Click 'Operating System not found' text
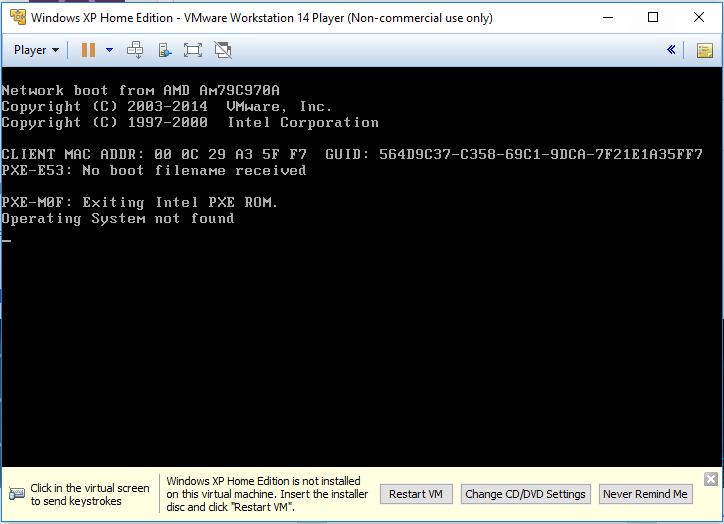This screenshot has height=524, width=724. pyautogui.click(x=118, y=218)
